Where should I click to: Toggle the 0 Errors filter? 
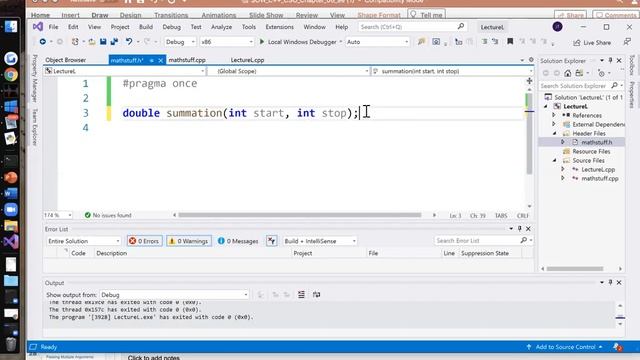pyautogui.click(x=144, y=241)
